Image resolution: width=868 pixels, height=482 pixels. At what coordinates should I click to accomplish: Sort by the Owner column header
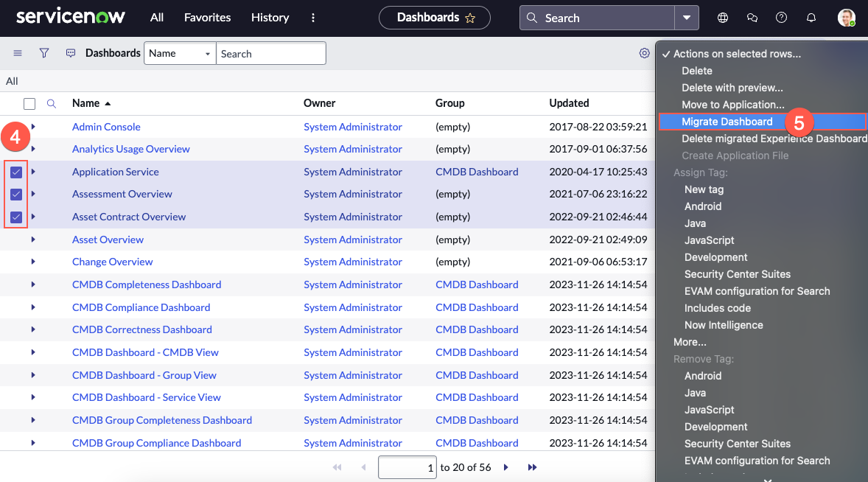pos(319,103)
